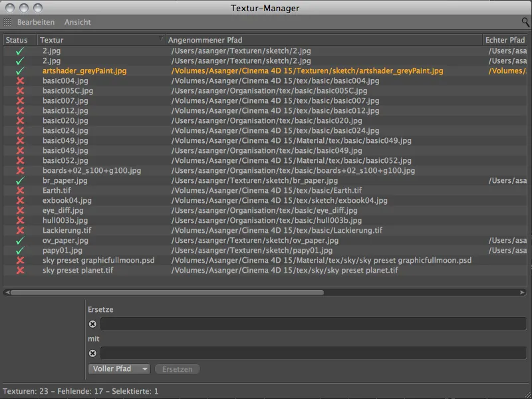Select the br_paper.jpg texture name
The width and height of the screenshot is (532, 399).
65,180
